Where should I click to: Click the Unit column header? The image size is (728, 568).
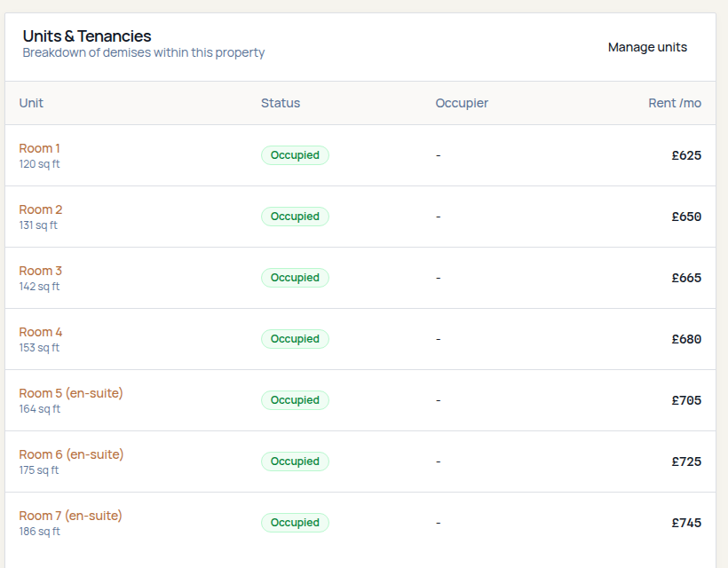click(31, 103)
